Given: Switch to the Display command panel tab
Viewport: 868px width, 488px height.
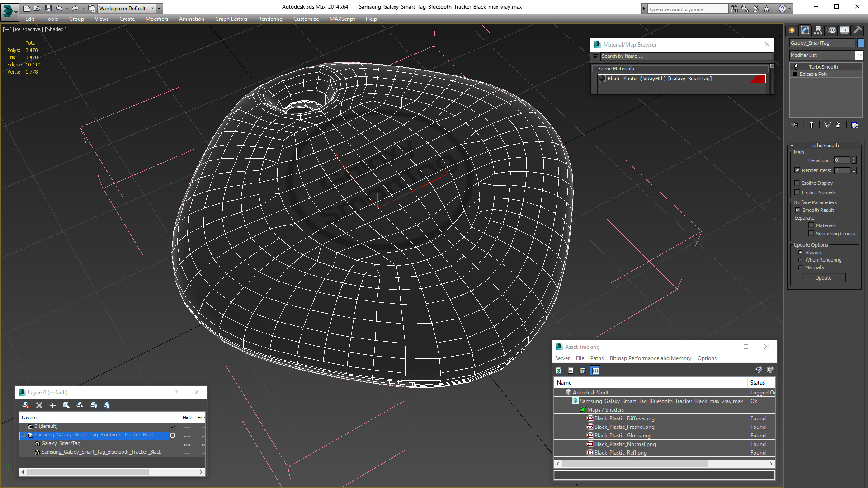Looking at the screenshot, I should (x=844, y=30).
